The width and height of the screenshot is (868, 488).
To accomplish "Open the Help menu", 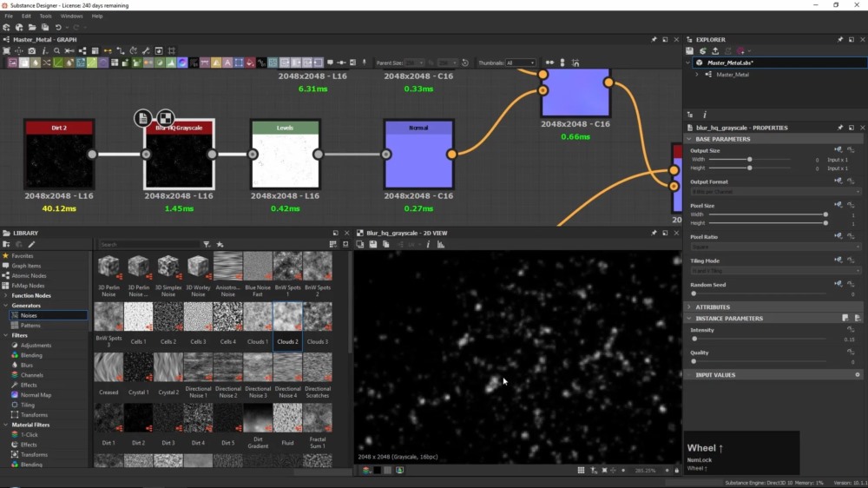I will (97, 16).
